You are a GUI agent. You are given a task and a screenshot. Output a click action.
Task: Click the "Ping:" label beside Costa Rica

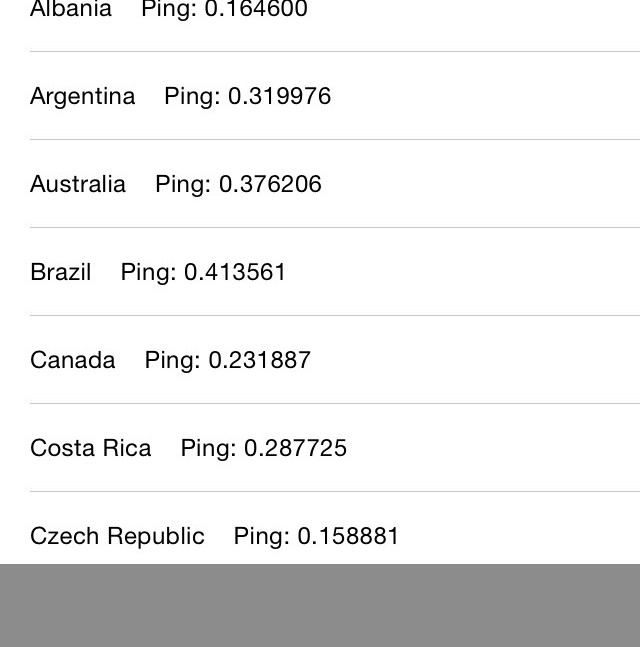coord(208,448)
